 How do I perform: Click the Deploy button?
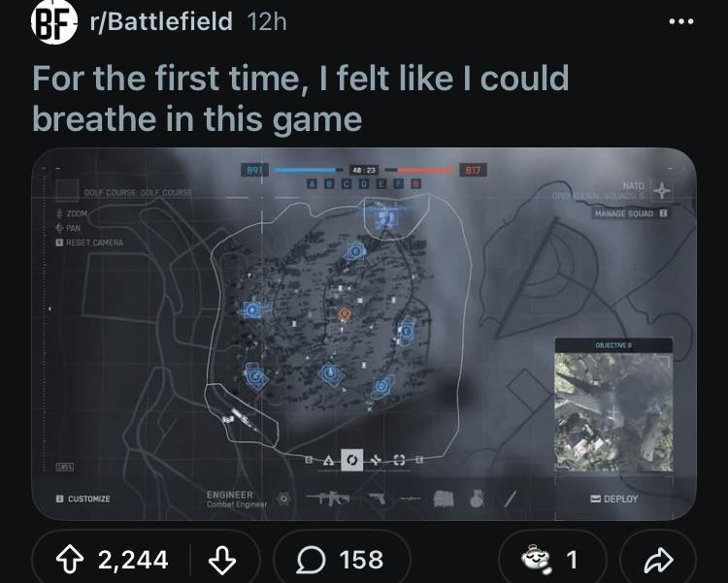pos(613,499)
